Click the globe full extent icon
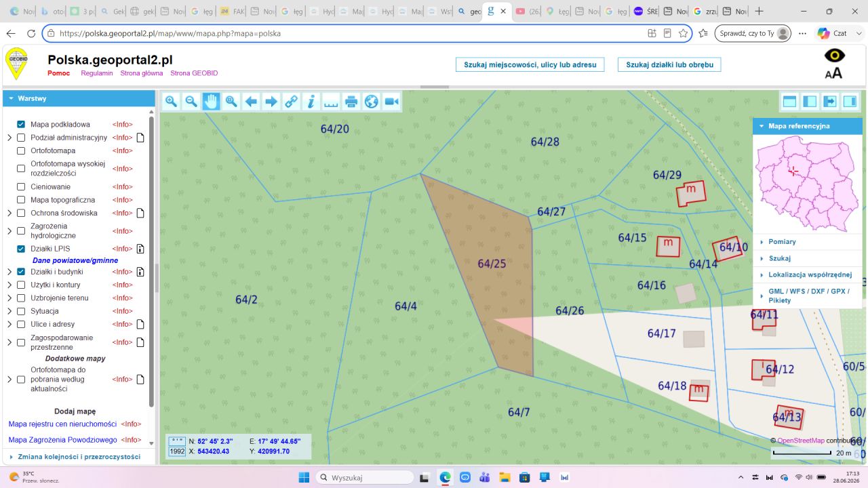Screen dimensions: 868x488 click(x=371, y=102)
